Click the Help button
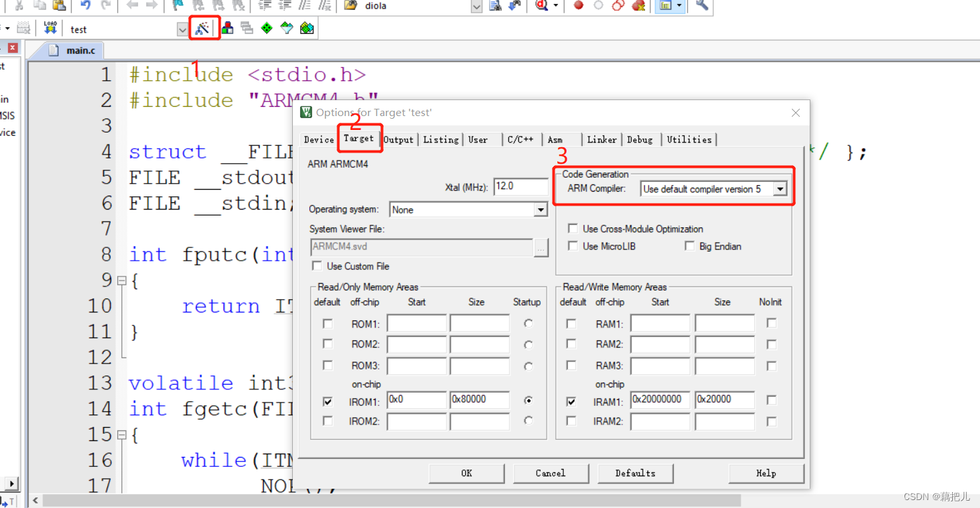 766,473
